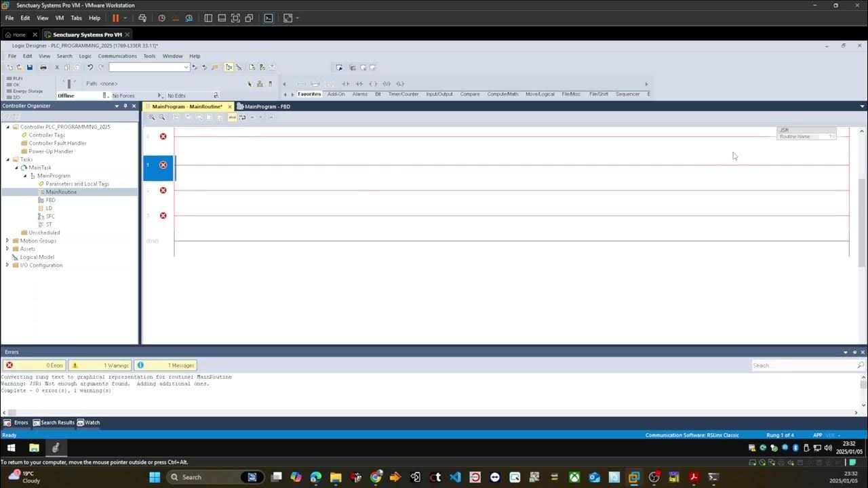Click the New project icon
Screen dimensions: 868x488
click(x=10, y=67)
